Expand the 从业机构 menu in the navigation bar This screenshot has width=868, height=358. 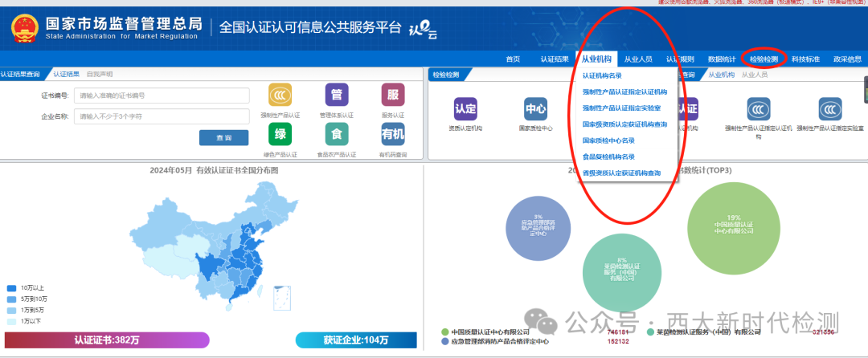[596, 59]
